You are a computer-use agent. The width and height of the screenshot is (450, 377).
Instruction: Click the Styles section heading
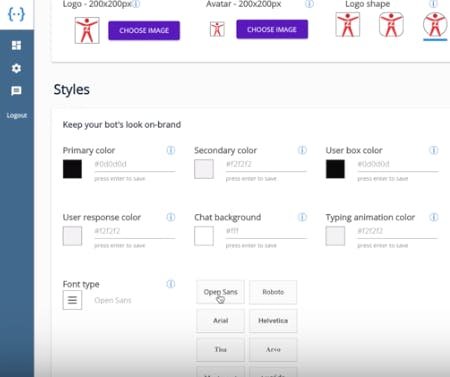pos(72,90)
